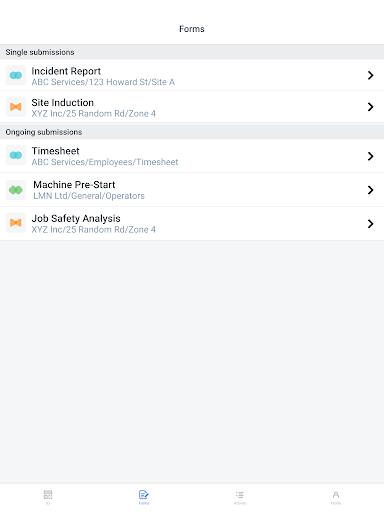Select the Timesheet form title
384x512 pixels.
[x=55, y=151]
